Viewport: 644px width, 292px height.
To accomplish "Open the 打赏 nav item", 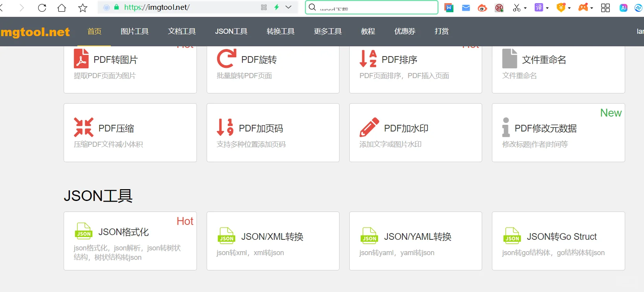I will 442,31.
